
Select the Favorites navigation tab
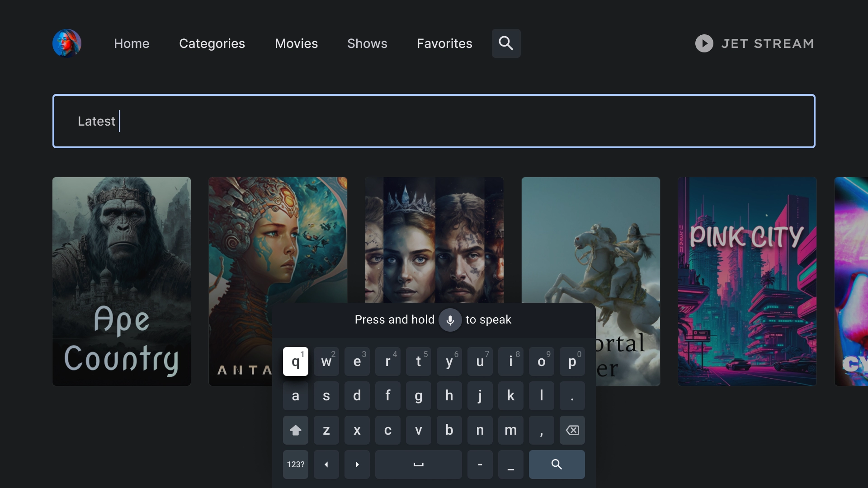click(x=444, y=43)
